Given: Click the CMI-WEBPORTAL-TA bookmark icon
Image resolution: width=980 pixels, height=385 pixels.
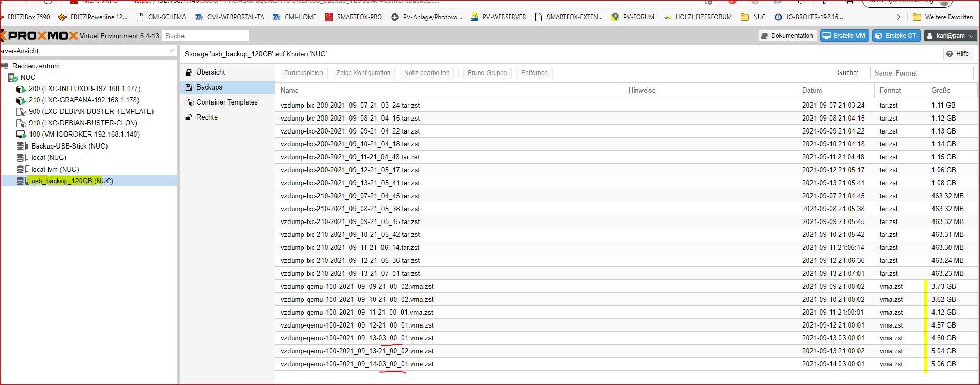Looking at the screenshot, I should click(x=199, y=17).
